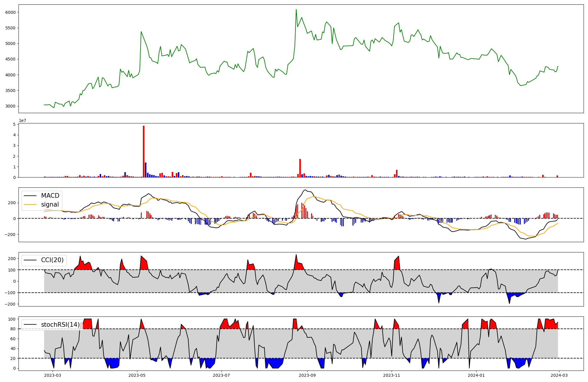The width and height of the screenshot is (588, 382).
Task: Click the -200 tick on the MACD axis
Action: 10,234
